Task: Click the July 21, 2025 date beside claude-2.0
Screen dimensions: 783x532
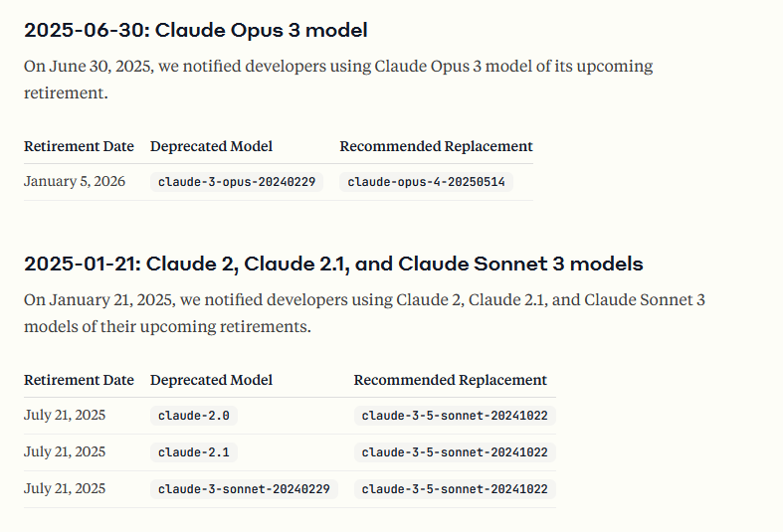Action: pyautogui.click(x=65, y=416)
